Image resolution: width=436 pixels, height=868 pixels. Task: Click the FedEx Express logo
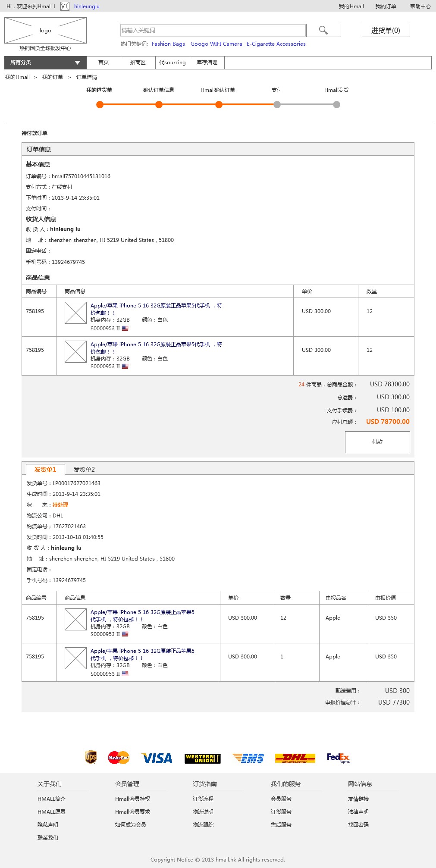click(338, 758)
